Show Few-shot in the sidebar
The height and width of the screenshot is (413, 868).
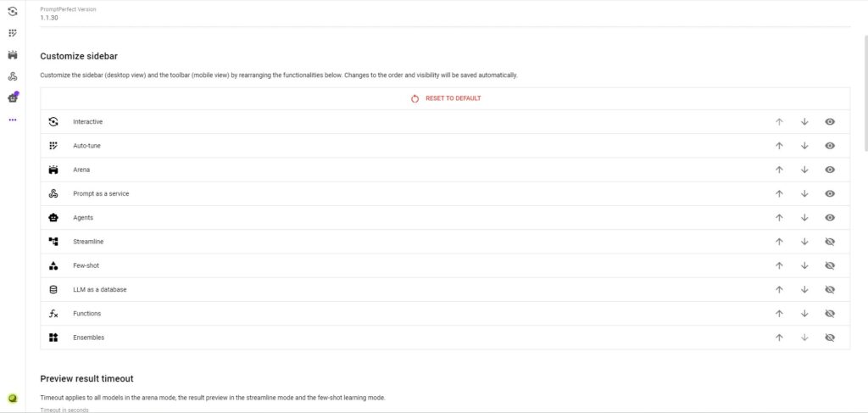(x=830, y=265)
